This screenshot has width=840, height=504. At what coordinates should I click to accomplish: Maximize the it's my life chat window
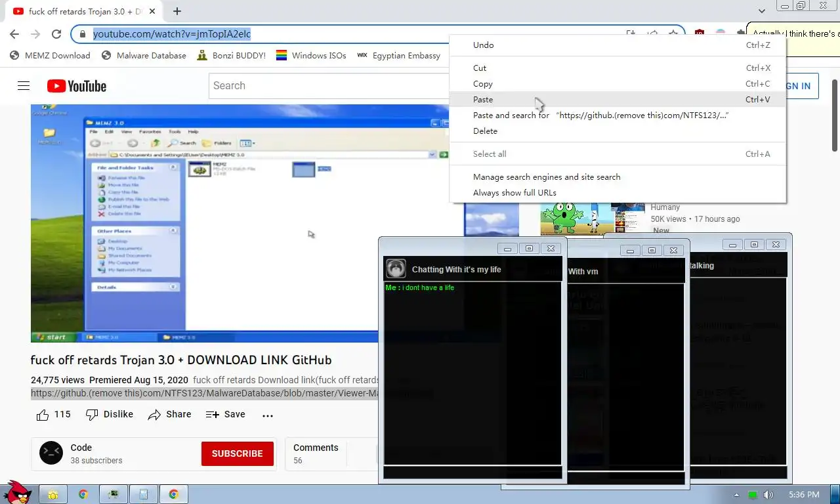[x=529, y=248]
